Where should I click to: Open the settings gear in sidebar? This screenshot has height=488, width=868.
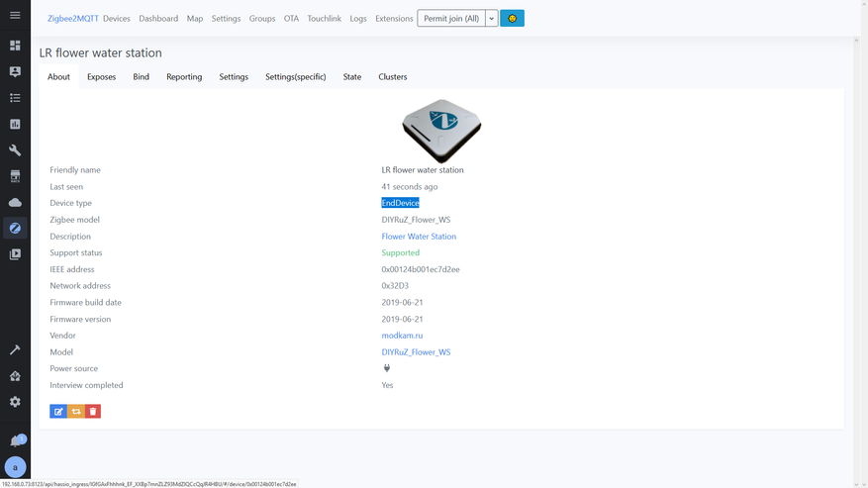(x=15, y=402)
